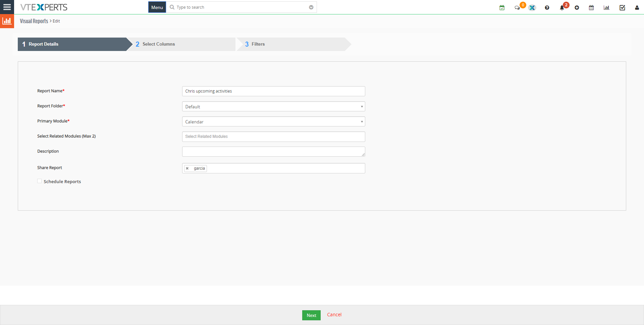
Task: Open the Report Folder dropdown
Action: coord(273,107)
